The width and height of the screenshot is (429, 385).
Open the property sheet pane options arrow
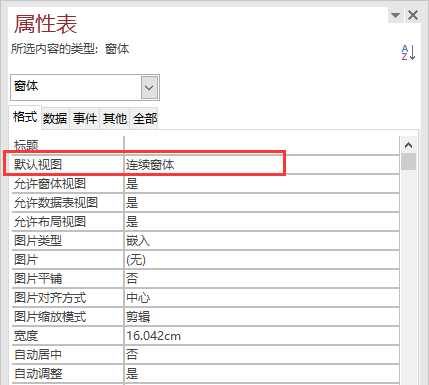point(396,15)
